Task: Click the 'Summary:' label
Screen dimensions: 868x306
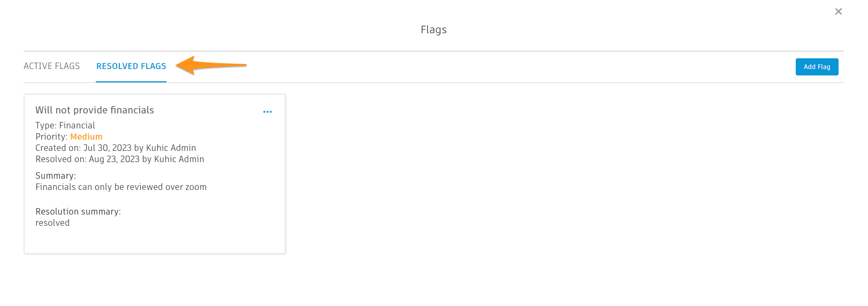Action: [x=56, y=176]
